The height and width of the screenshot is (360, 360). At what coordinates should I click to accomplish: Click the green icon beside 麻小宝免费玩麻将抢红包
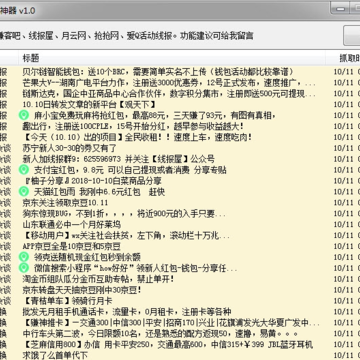[x=24, y=116]
